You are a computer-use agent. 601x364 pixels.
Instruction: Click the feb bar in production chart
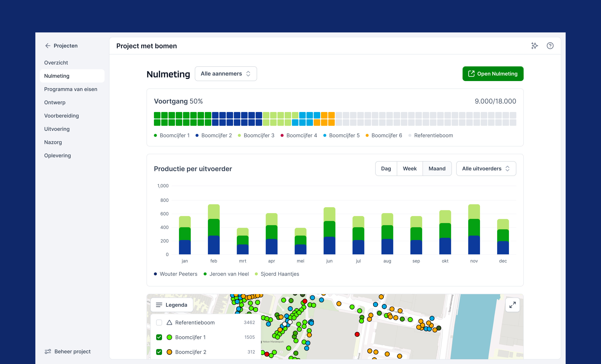(214, 229)
